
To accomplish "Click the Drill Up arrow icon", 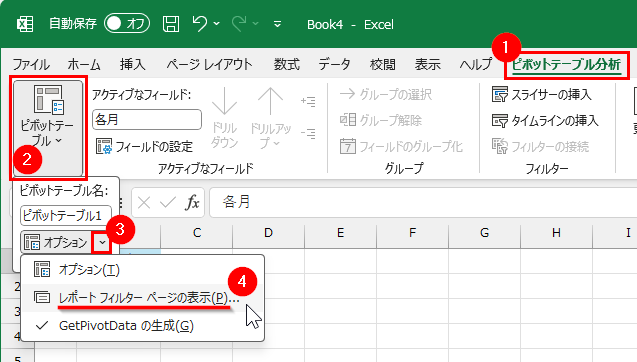I will 270,101.
